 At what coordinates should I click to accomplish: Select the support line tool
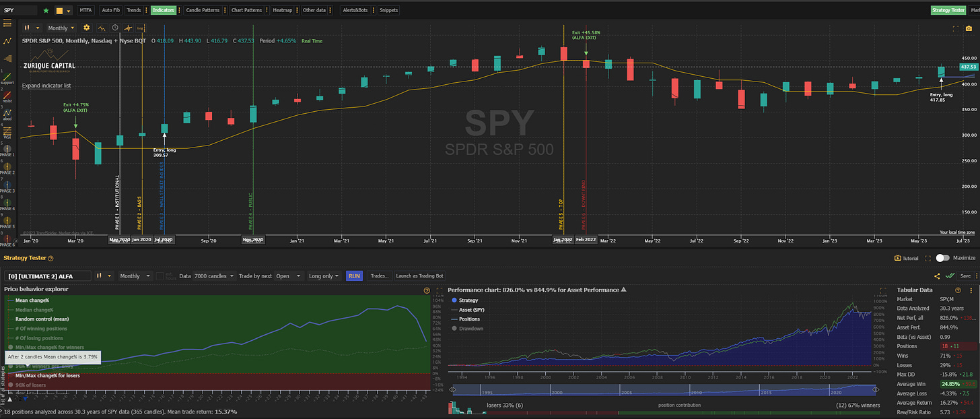(x=7, y=77)
